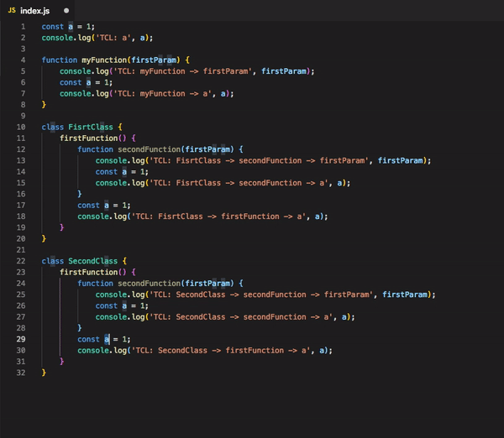Click variable 'a' declaration on line 6
The width and height of the screenshot is (504, 438).
point(88,82)
